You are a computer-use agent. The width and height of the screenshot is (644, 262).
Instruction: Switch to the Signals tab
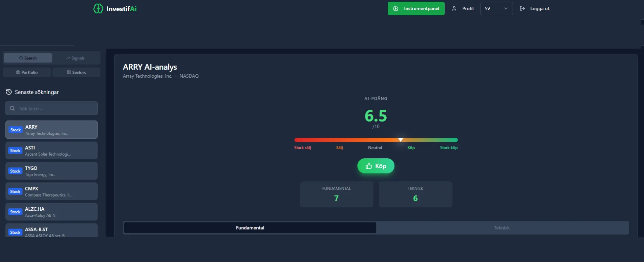coord(76,58)
